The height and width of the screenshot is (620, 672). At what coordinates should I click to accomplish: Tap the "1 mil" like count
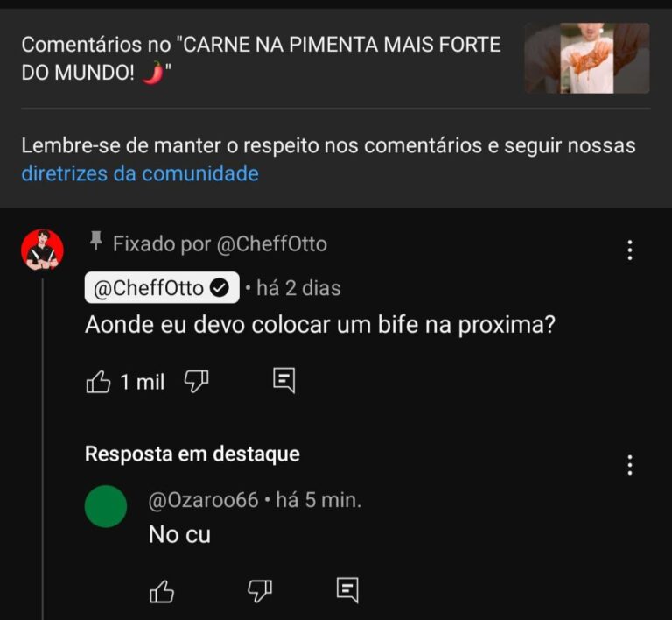tap(142, 382)
